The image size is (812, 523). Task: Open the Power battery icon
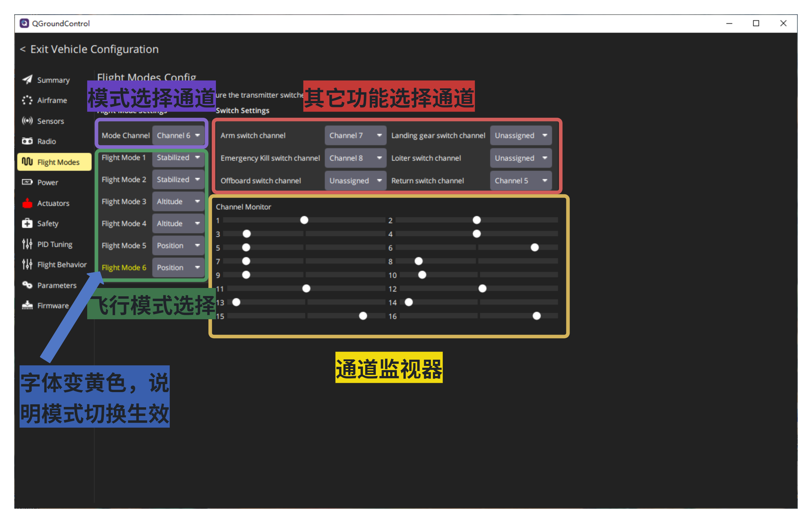pyautogui.click(x=27, y=182)
